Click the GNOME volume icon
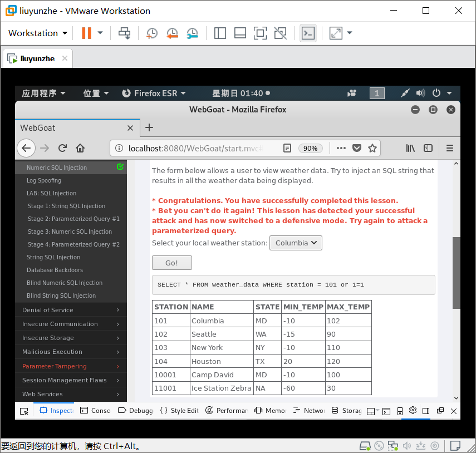This screenshot has width=476, height=453. (420, 93)
